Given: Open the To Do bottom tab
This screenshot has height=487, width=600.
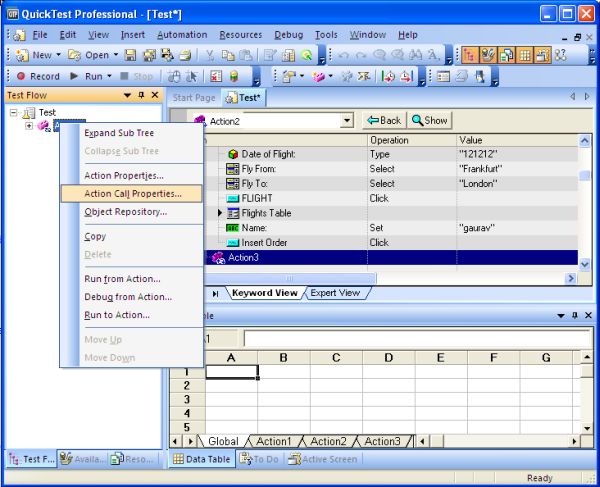Looking at the screenshot, I should pyautogui.click(x=259, y=459).
